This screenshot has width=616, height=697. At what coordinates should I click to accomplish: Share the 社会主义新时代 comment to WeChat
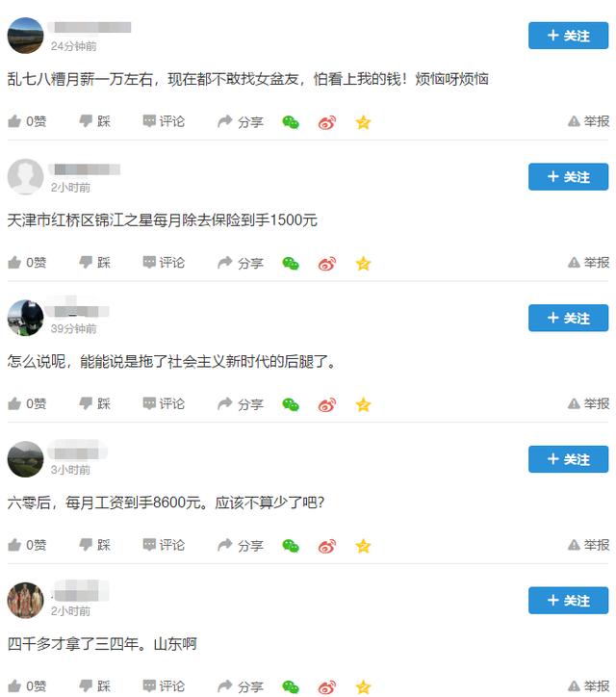point(291,404)
